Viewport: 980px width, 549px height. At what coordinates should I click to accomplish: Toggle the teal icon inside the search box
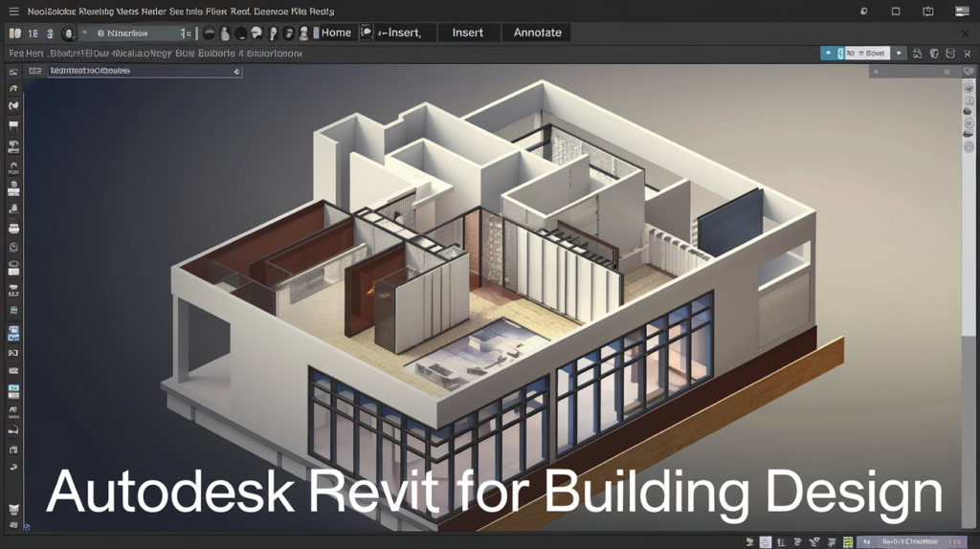point(841,54)
